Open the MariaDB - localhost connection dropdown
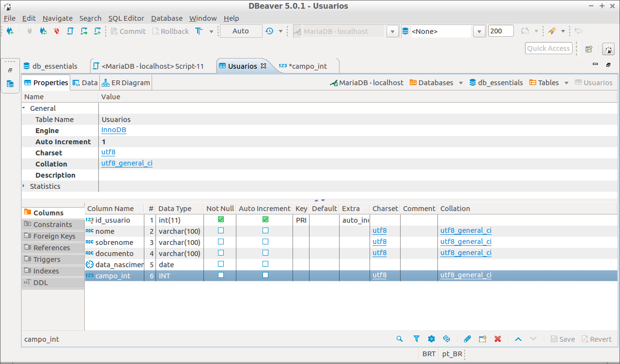This screenshot has height=364, width=620. [x=392, y=31]
